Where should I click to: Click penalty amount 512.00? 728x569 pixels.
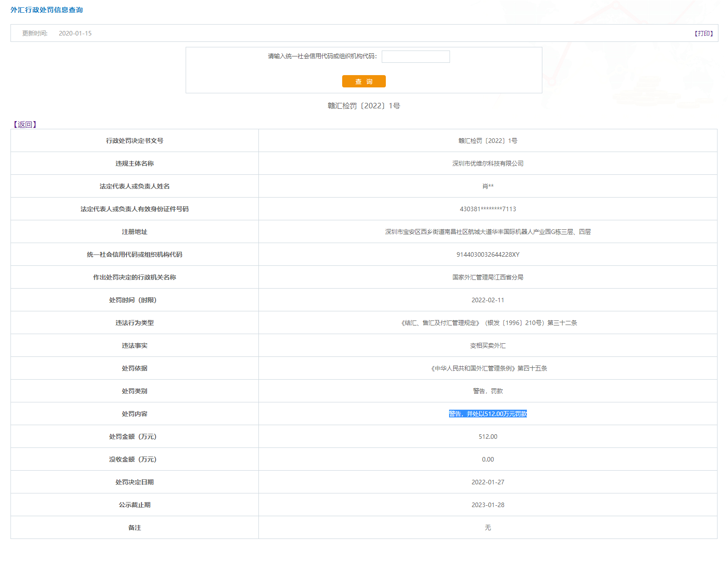488,437
